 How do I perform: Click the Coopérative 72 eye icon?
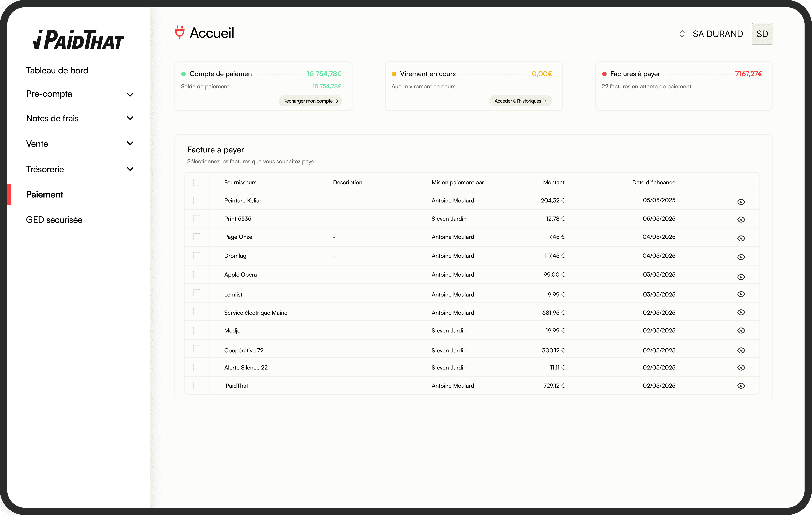click(x=741, y=350)
